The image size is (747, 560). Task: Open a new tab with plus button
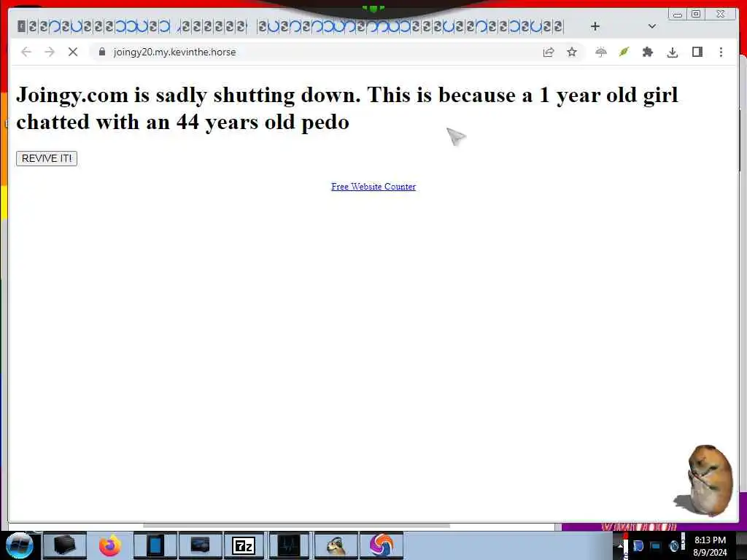(x=595, y=26)
